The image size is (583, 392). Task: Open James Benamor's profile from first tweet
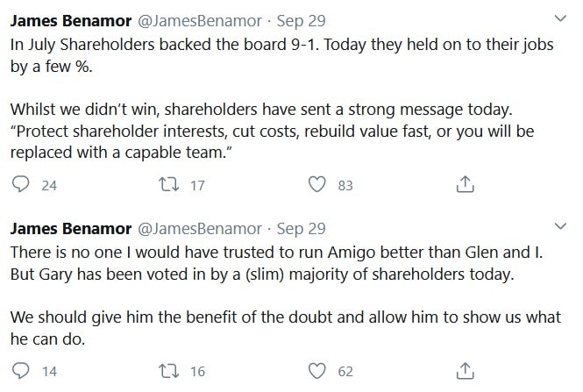tap(71, 21)
